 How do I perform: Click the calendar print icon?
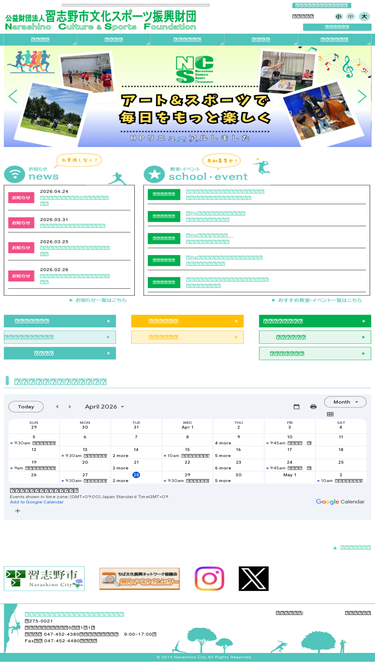pyautogui.click(x=313, y=407)
